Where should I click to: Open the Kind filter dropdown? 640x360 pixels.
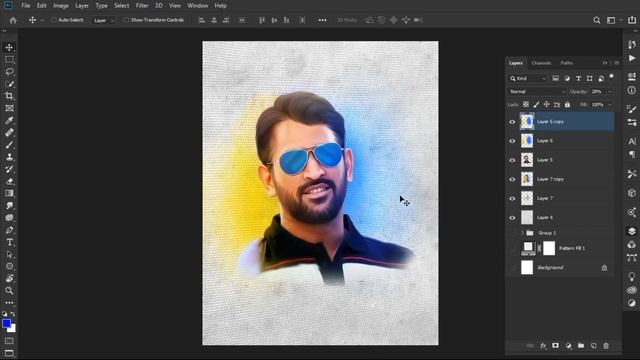click(527, 78)
